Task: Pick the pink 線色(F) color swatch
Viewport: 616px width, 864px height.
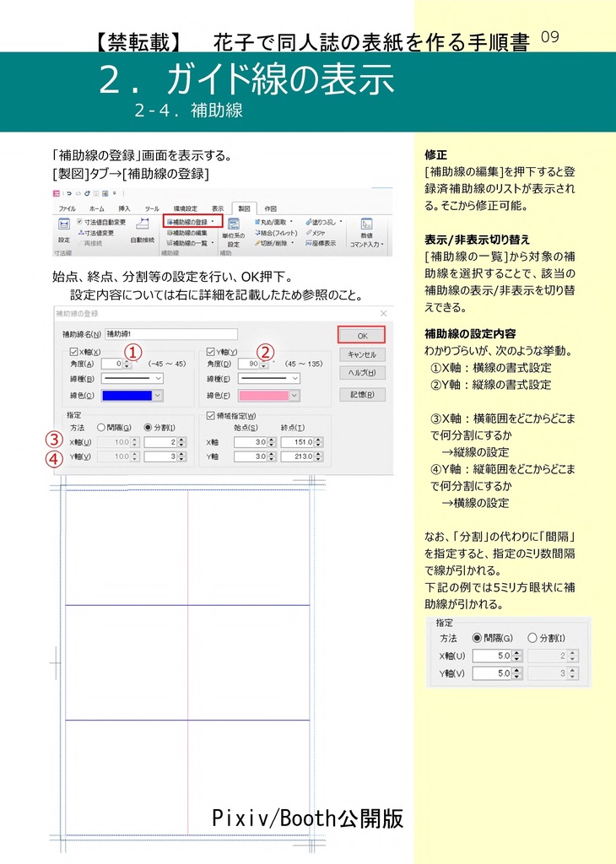Action: tap(263, 395)
